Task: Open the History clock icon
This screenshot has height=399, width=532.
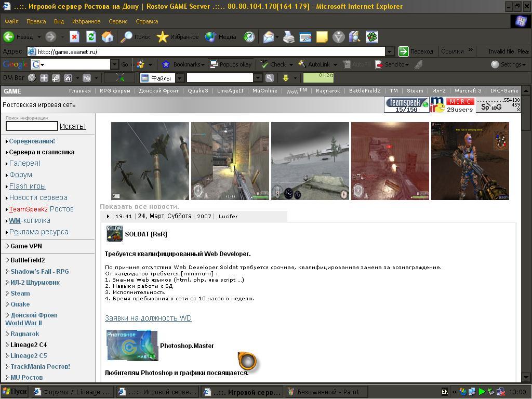Action: click(249, 37)
